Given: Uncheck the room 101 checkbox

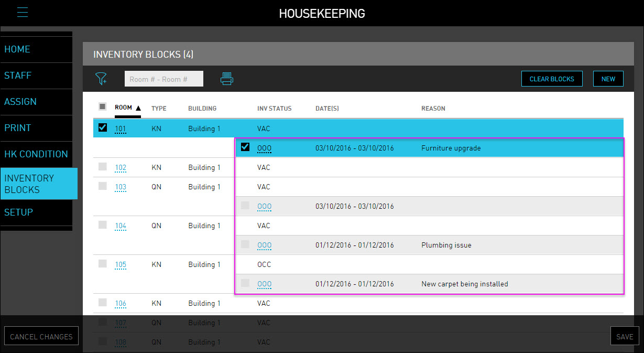Looking at the screenshot, I should [x=103, y=127].
